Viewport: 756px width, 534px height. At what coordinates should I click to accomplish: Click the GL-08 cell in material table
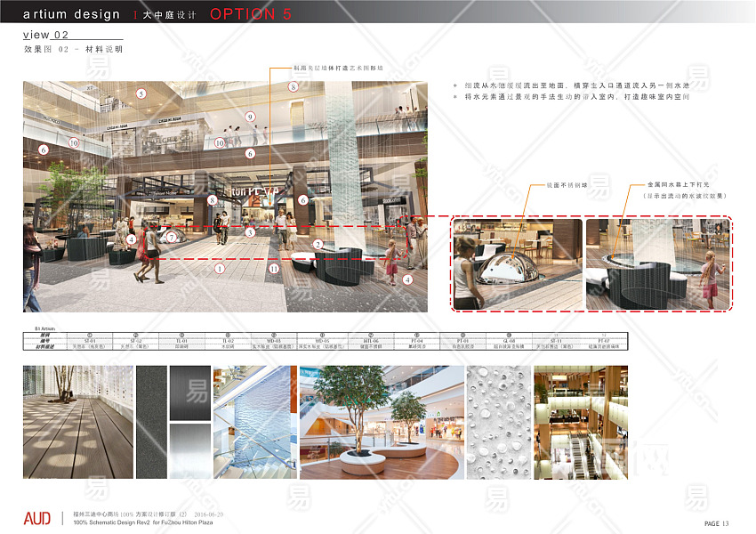509,341
